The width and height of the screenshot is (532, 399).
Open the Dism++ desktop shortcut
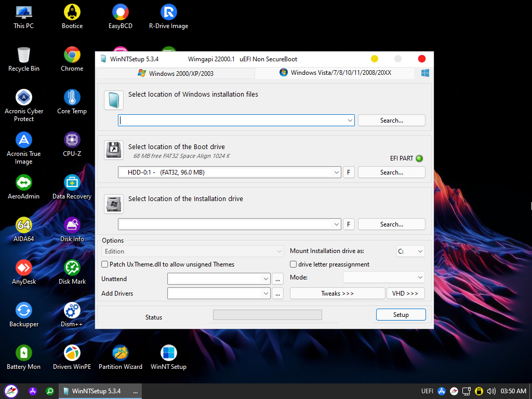(72, 315)
